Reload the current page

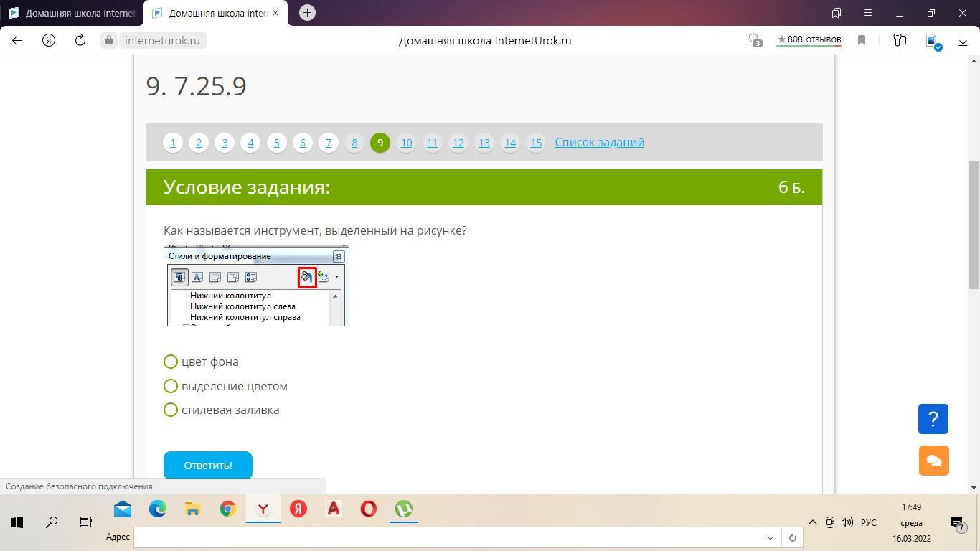coord(80,41)
